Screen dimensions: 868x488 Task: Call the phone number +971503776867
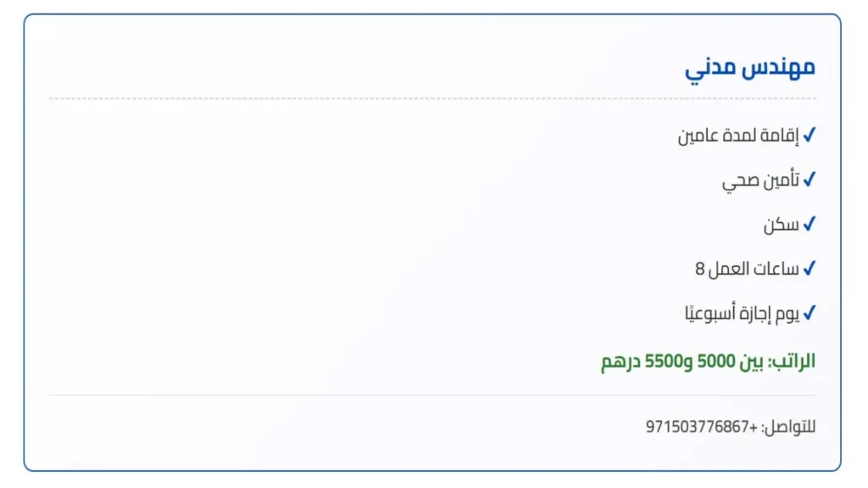pos(701,426)
